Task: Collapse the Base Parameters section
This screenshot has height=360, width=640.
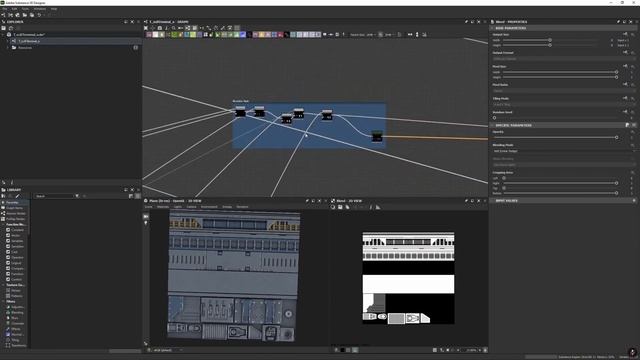Action: click(492, 28)
